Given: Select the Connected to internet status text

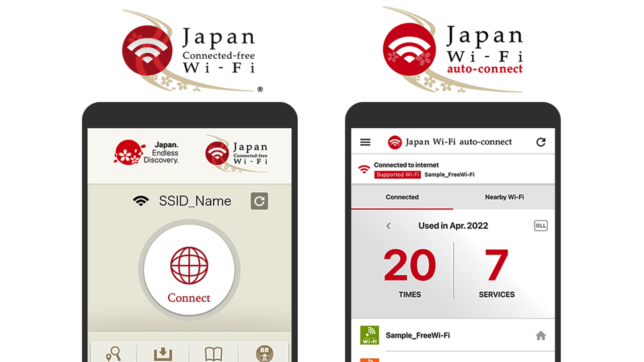Looking at the screenshot, I should 406,165.
